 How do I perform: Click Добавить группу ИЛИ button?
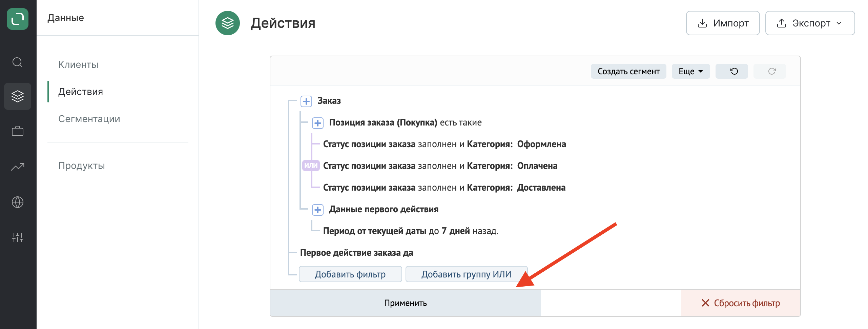[x=466, y=274]
